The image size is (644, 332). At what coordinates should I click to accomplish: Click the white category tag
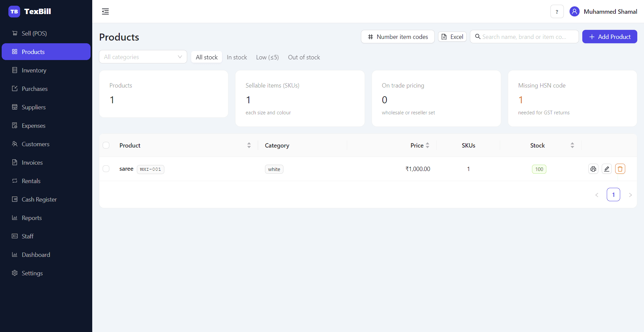click(274, 169)
